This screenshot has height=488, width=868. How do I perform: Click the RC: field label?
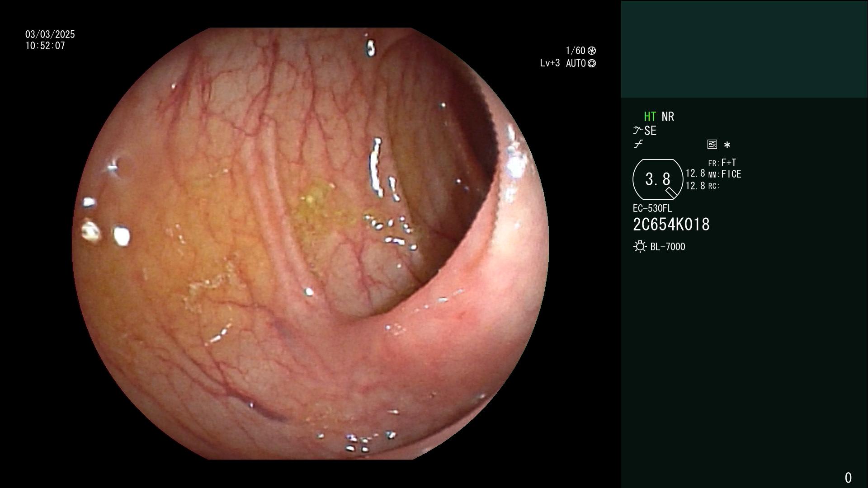click(714, 186)
